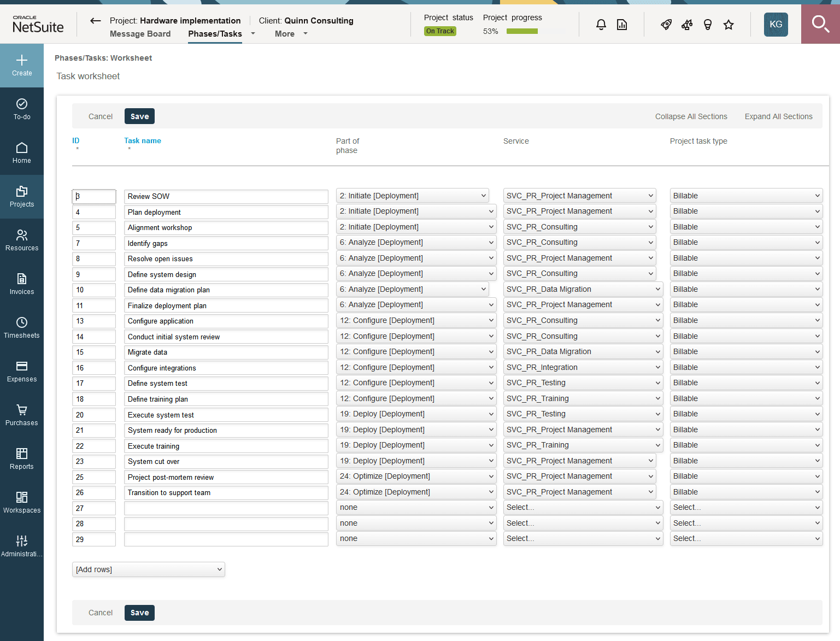
Task: Open task type dropdown for Project post-mortem review
Action: [746, 476]
